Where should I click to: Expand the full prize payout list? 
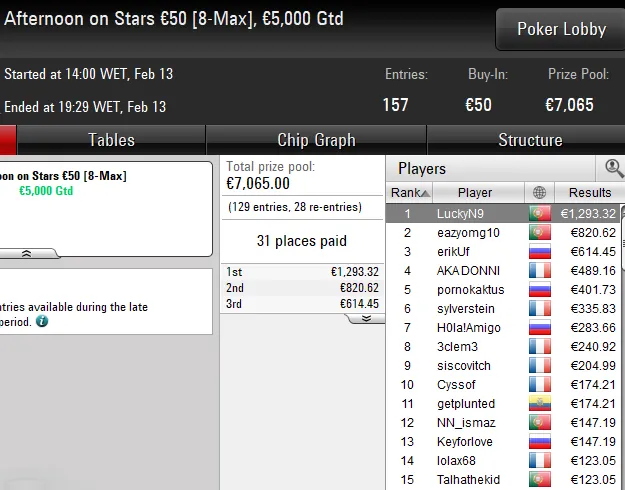coord(366,318)
